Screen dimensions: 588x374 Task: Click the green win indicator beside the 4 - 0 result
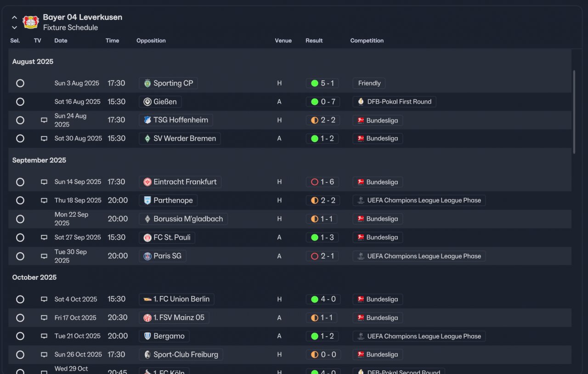click(315, 299)
